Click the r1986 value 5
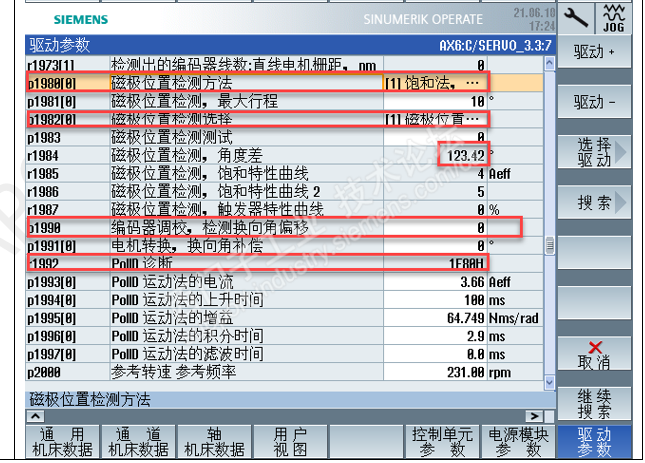 pyautogui.click(x=480, y=192)
